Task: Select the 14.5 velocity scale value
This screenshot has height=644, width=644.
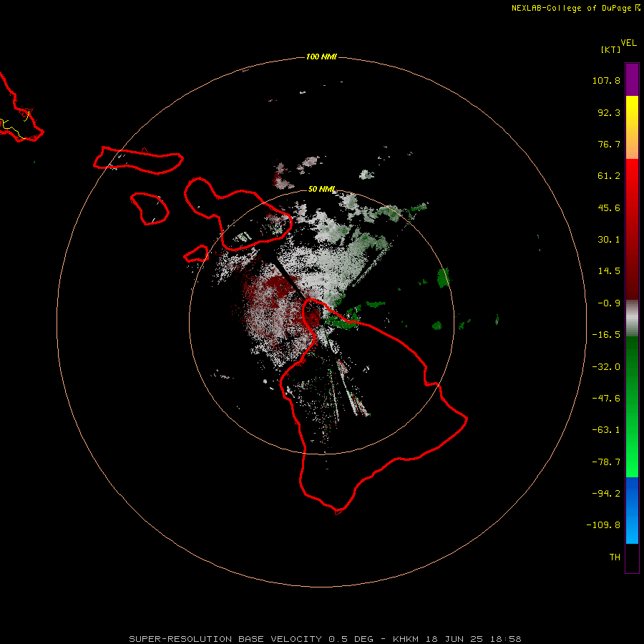Action: click(609, 271)
